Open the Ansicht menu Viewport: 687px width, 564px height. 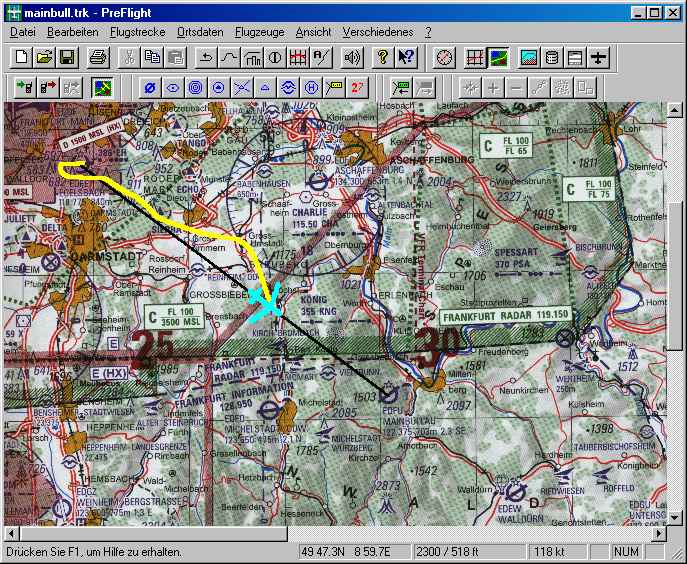(313, 32)
